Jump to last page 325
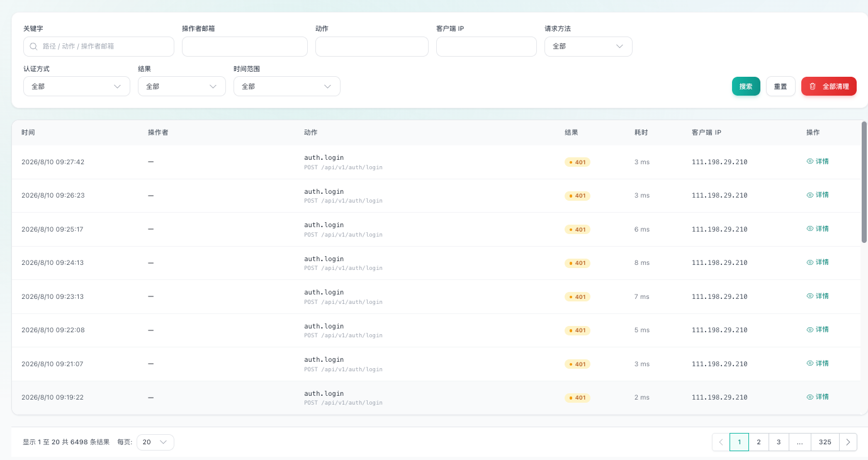Image resolution: width=868 pixels, height=460 pixels. [825, 442]
